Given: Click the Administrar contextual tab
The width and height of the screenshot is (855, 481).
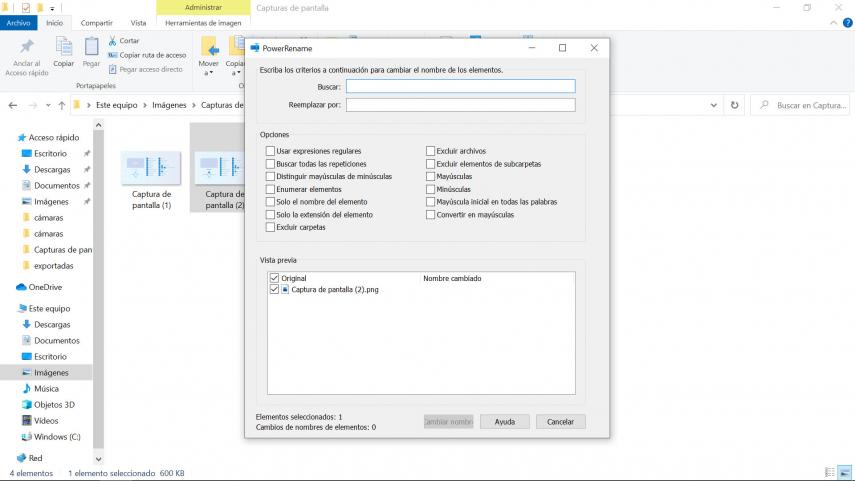Looking at the screenshot, I should (203, 8).
